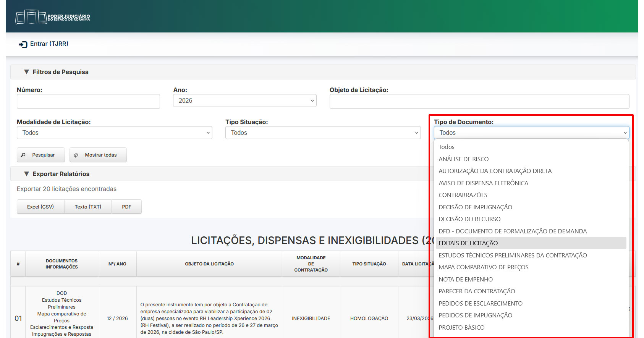Expand the Tipo Situação dropdown

pos(323,133)
